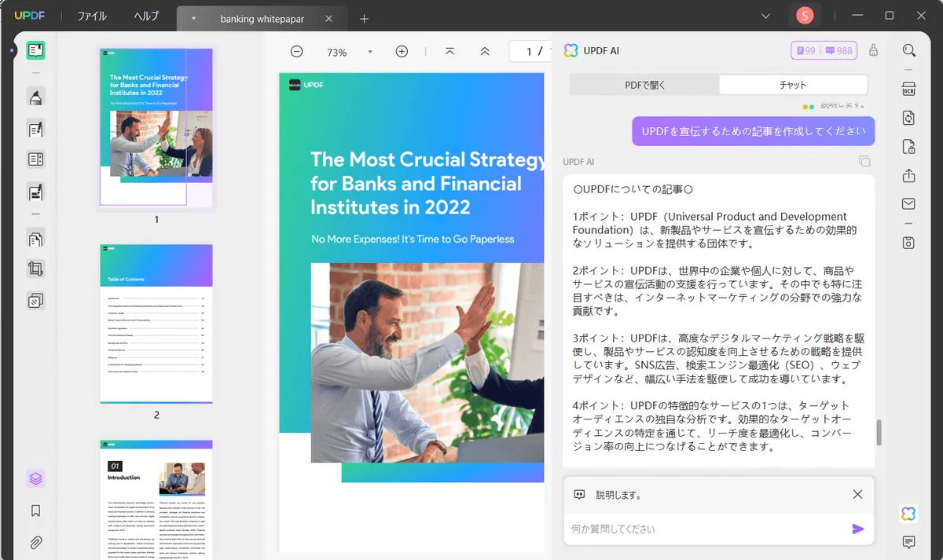943x560 pixels.
Task: Show the Layers panel icon
Action: coord(35,478)
